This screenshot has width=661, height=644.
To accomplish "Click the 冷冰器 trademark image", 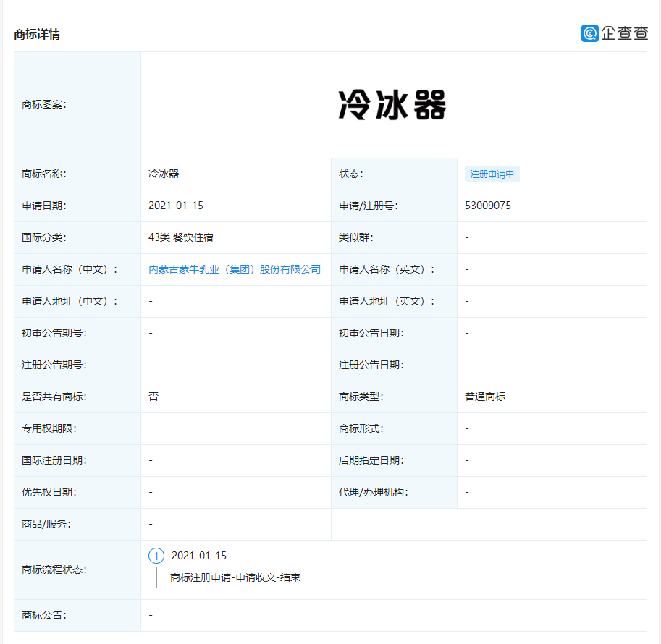I will pos(392,105).
